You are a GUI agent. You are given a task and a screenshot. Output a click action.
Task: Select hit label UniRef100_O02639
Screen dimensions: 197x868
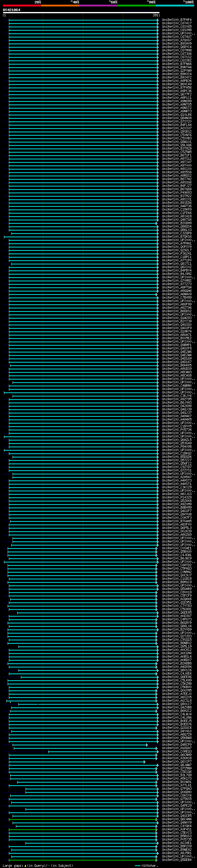pos(176,531)
